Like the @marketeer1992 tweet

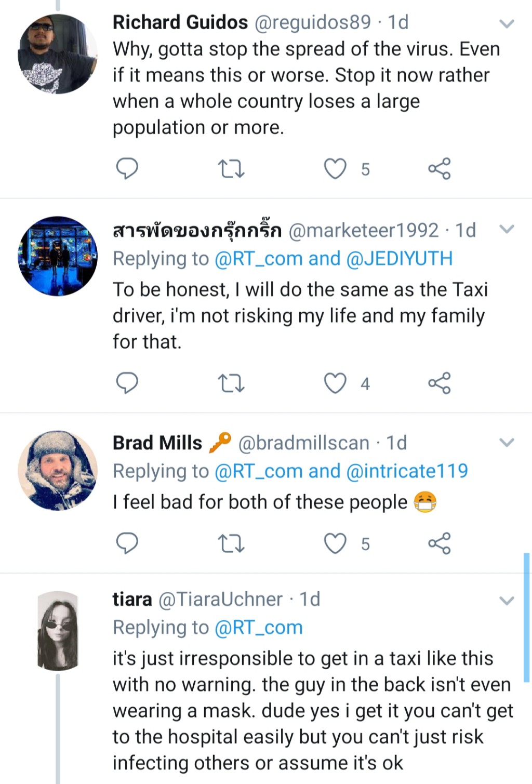point(335,383)
